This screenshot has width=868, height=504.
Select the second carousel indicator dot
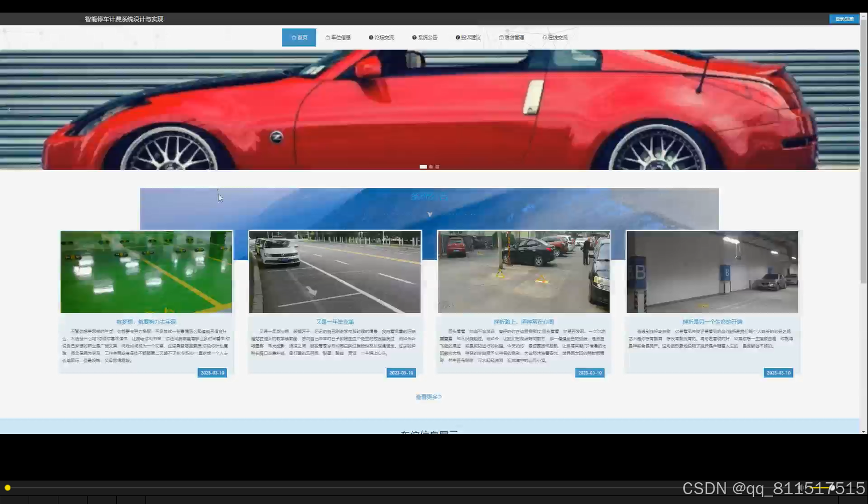click(431, 167)
